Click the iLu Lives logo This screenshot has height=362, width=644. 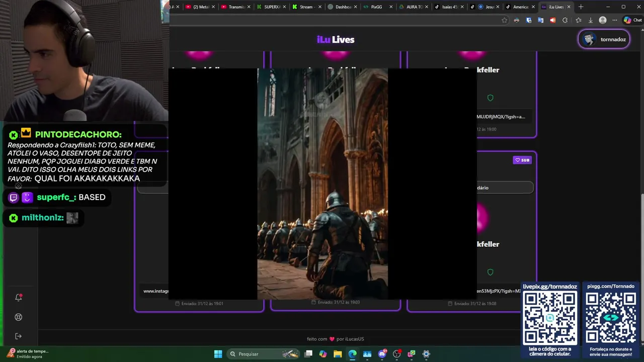click(336, 40)
